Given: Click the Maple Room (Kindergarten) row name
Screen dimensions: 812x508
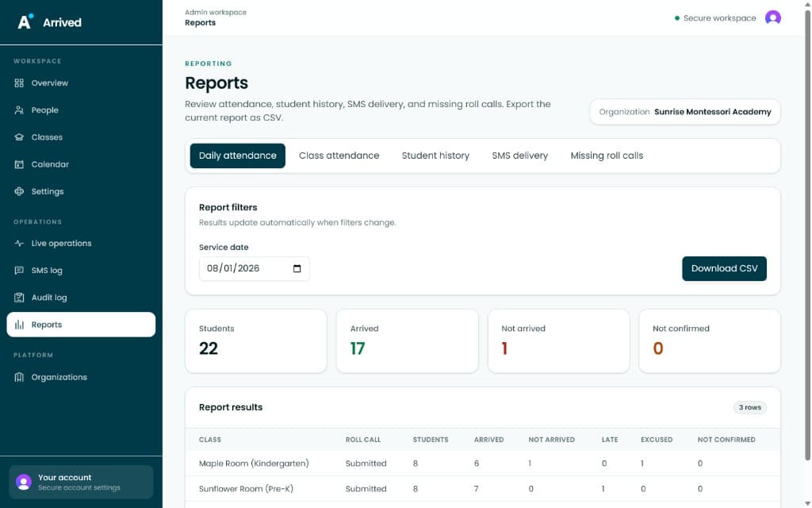Looking at the screenshot, I should coord(254,464).
